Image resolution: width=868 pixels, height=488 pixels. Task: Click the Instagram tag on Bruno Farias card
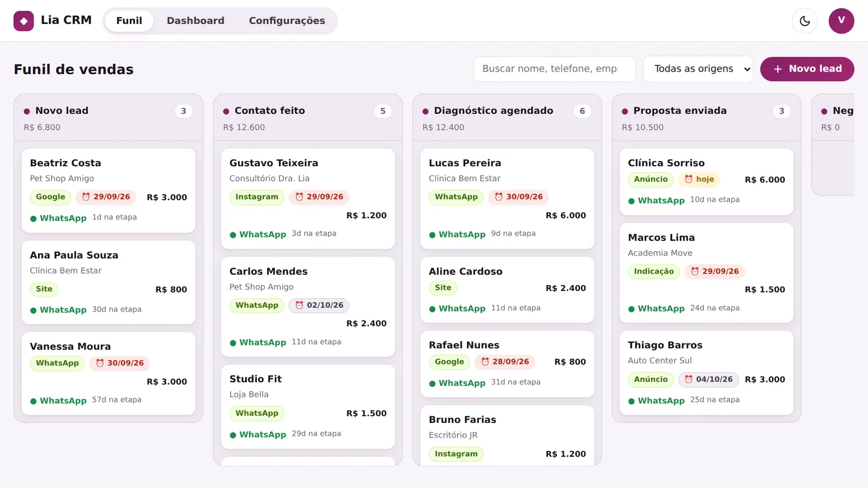click(x=456, y=454)
